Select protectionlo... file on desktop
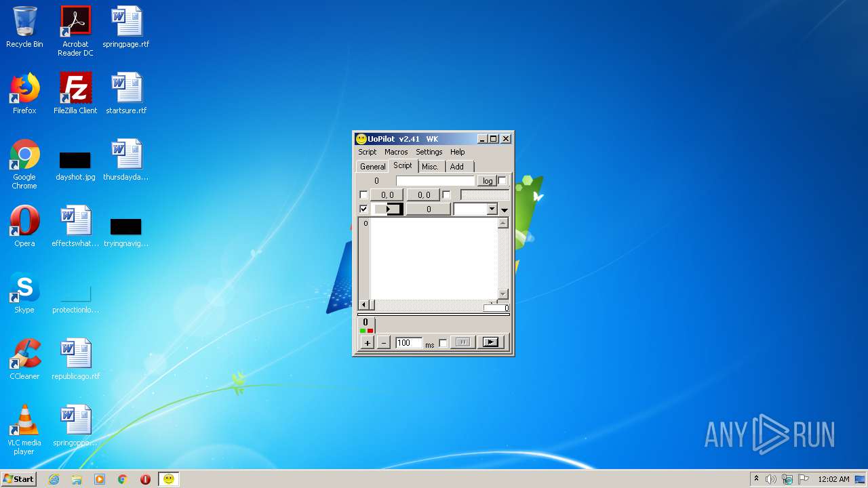This screenshot has height=488, width=868. 75,298
